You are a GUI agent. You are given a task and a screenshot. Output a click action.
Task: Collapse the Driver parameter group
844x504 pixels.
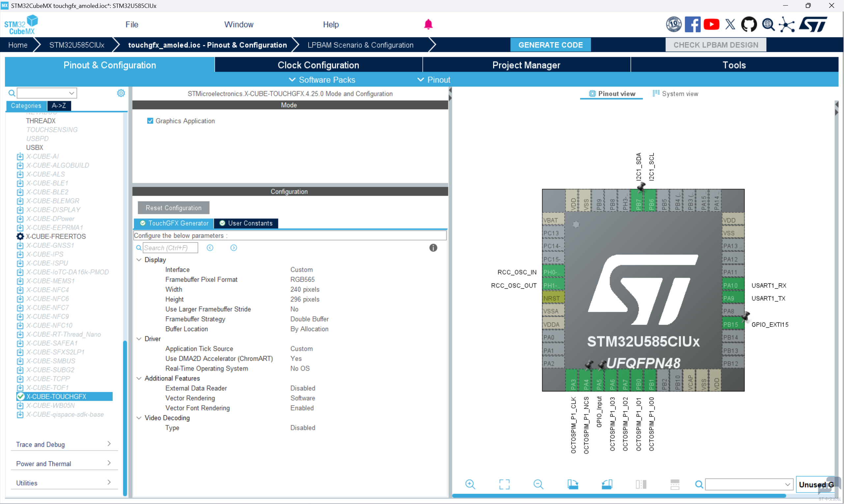point(139,339)
